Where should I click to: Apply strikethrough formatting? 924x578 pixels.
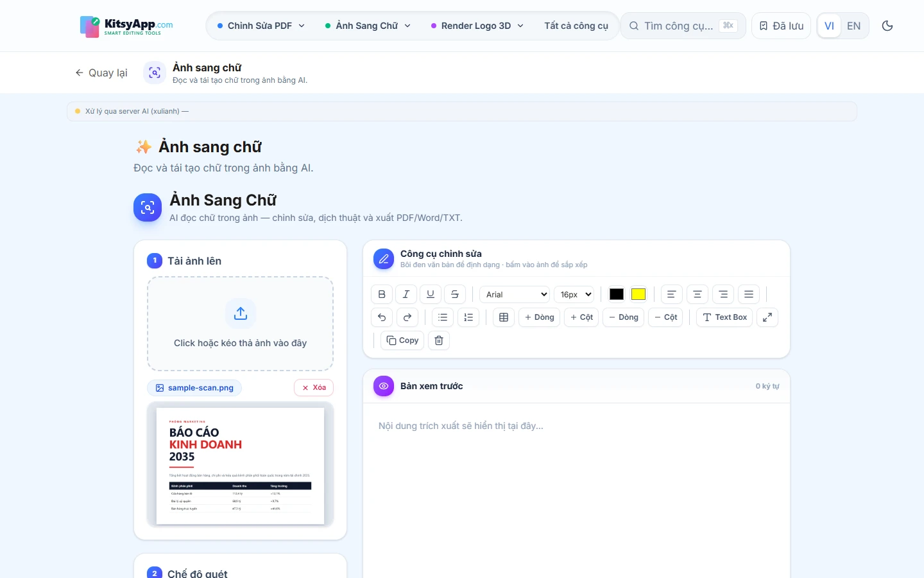tap(455, 294)
